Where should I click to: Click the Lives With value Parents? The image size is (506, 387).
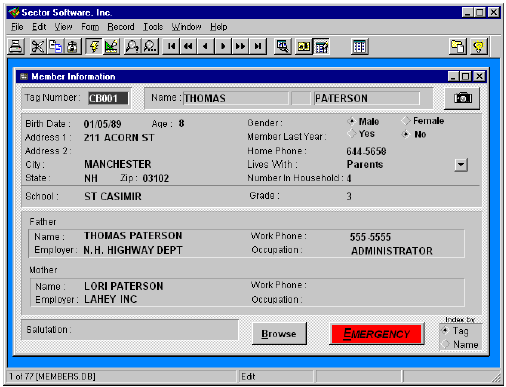tap(365, 164)
